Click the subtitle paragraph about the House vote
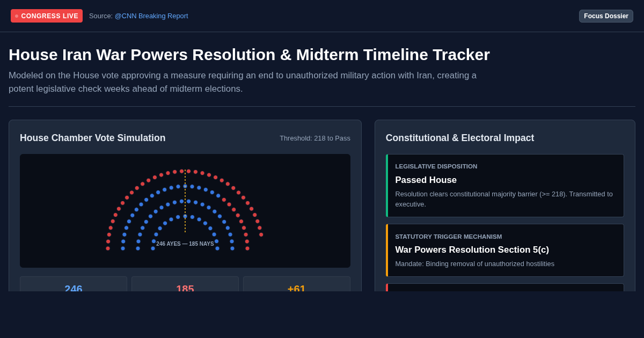The height and width of the screenshot is (338, 644). click(x=243, y=82)
